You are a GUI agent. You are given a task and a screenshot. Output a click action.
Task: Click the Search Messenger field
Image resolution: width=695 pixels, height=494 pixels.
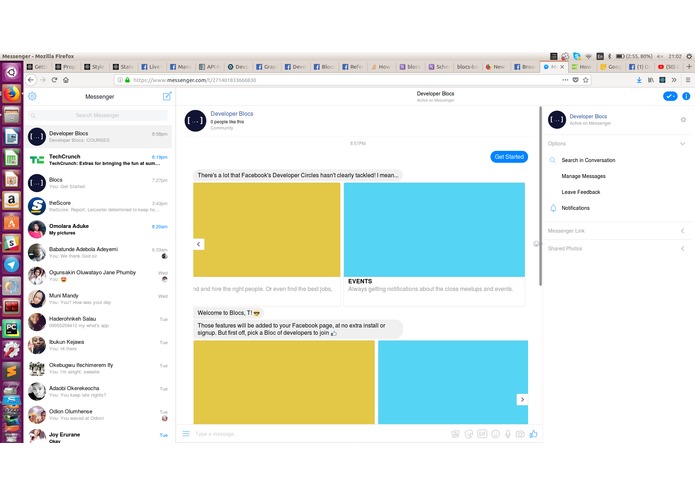98,115
